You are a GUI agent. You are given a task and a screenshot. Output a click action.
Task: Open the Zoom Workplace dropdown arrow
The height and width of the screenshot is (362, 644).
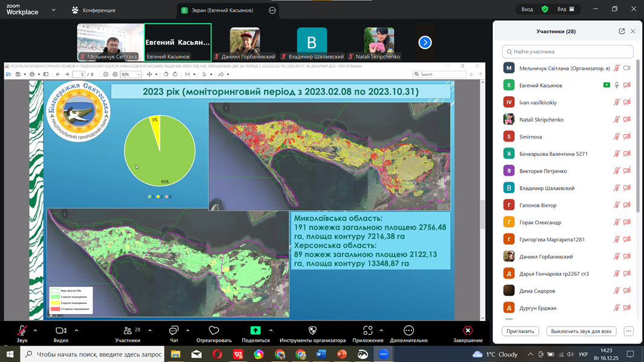pyautogui.click(x=53, y=10)
